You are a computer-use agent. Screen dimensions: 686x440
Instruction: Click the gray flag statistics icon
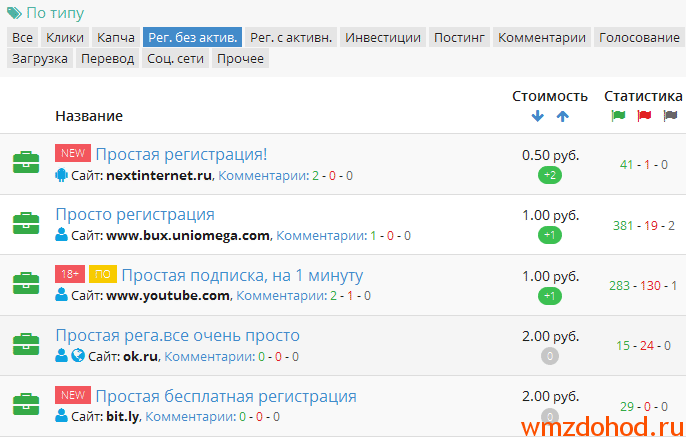(x=670, y=115)
